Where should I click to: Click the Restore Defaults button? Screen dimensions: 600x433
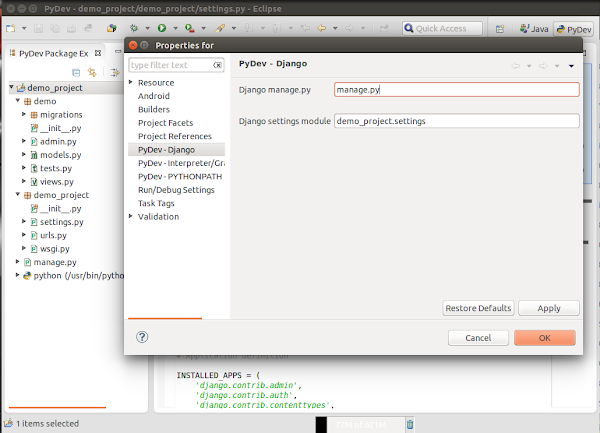478,308
